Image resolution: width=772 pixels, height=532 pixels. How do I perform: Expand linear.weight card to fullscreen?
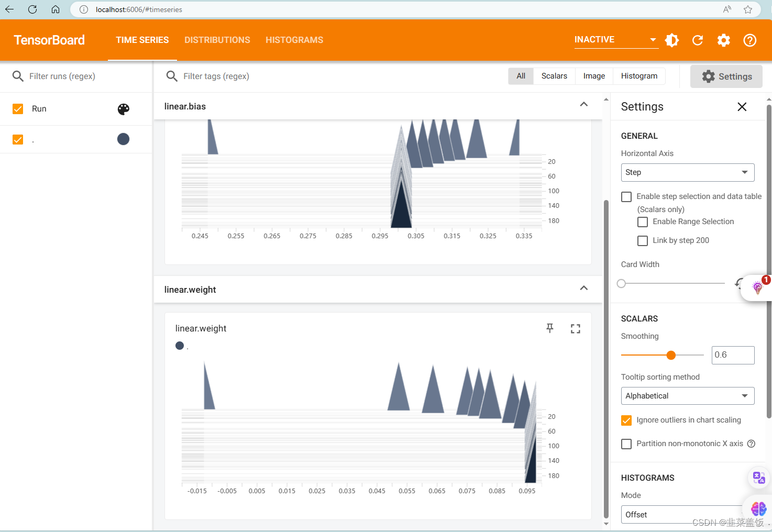[x=576, y=329]
